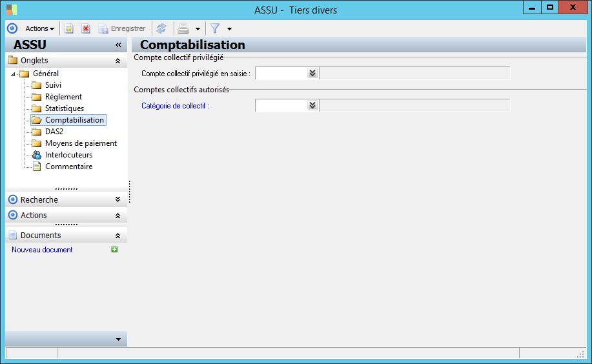Click the application icon in the title bar
Screen dimensions: 592x364
tap(12, 10)
